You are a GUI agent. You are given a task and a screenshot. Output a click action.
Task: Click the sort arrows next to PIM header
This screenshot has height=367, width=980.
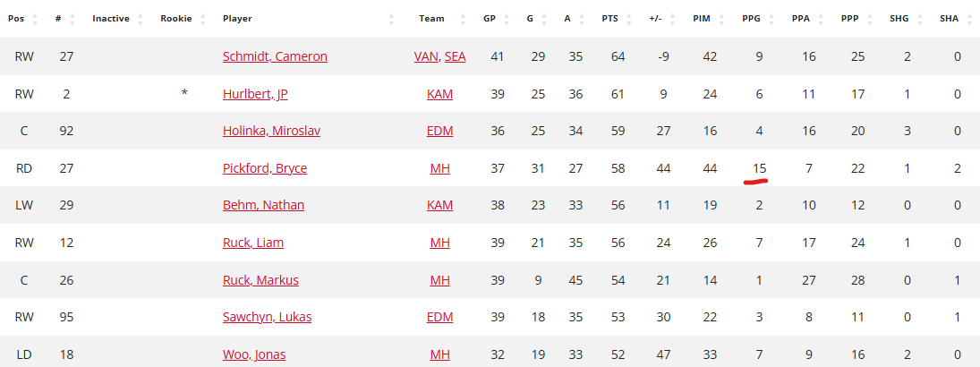(726, 19)
